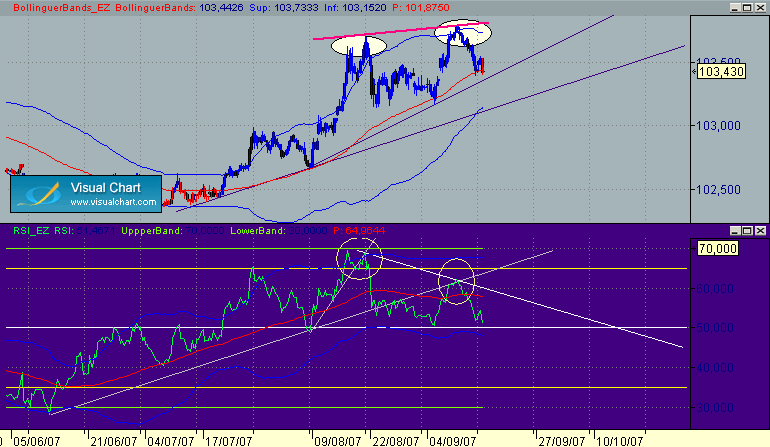Select the 103,430 current price tag
This screenshot has height=447, width=770.
[721, 72]
